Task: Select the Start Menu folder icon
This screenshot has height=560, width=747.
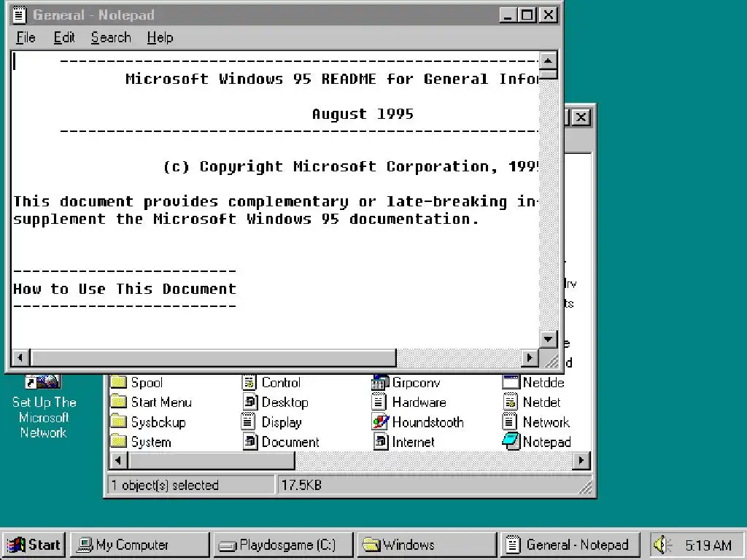Action: tap(119, 402)
